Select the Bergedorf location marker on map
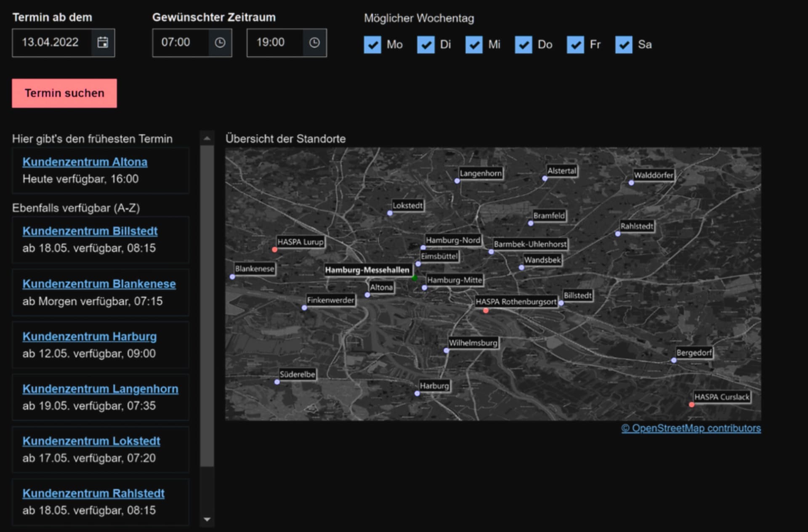The image size is (808, 532). point(674,360)
